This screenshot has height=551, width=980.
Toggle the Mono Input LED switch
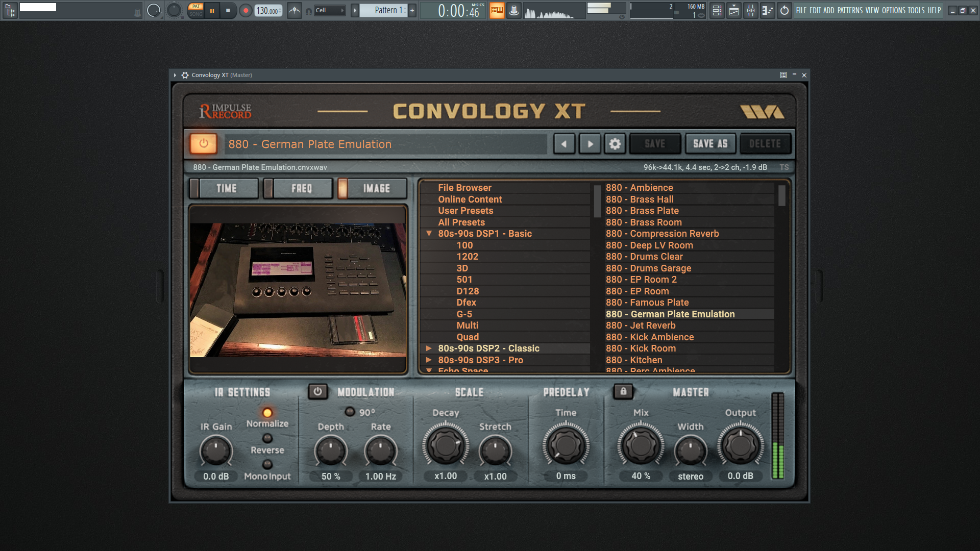[267, 464]
